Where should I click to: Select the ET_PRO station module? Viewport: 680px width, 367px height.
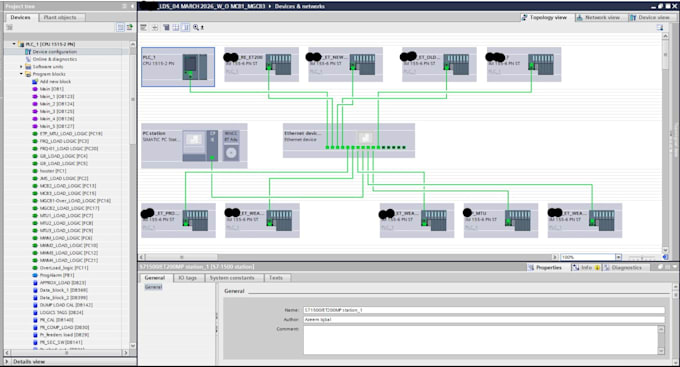[178, 220]
